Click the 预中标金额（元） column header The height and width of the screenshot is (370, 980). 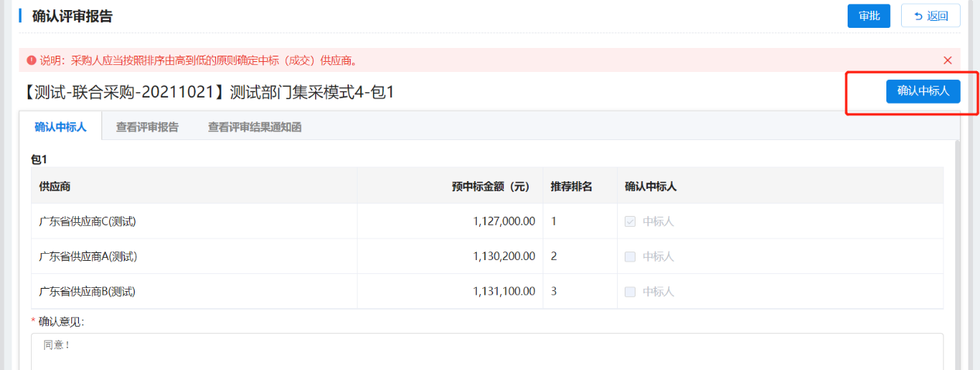(x=492, y=187)
